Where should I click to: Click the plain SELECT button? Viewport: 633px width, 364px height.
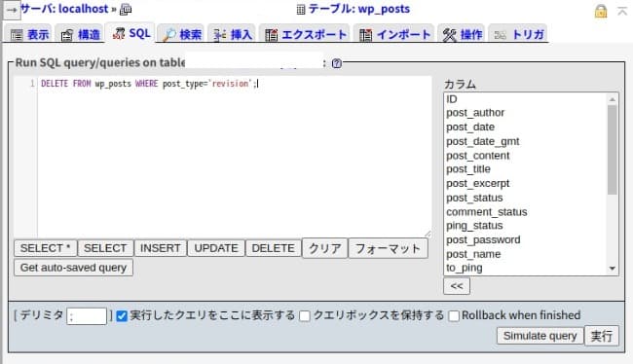[105, 248]
